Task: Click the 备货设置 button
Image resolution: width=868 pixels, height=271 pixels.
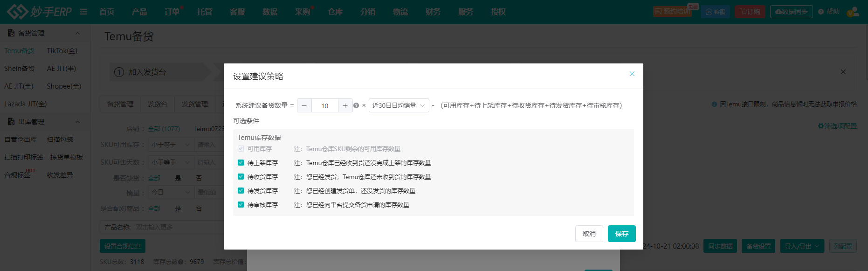Action: pyautogui.click(x=758, y=246)
